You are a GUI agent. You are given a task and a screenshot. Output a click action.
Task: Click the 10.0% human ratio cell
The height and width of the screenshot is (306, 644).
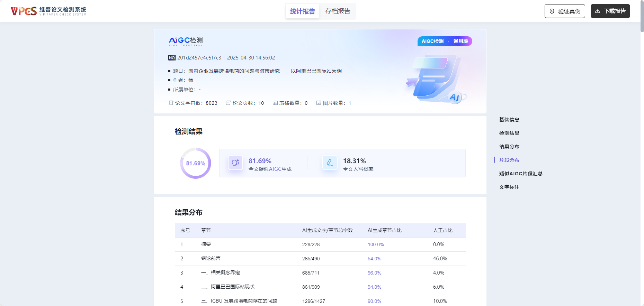point(440,301)
